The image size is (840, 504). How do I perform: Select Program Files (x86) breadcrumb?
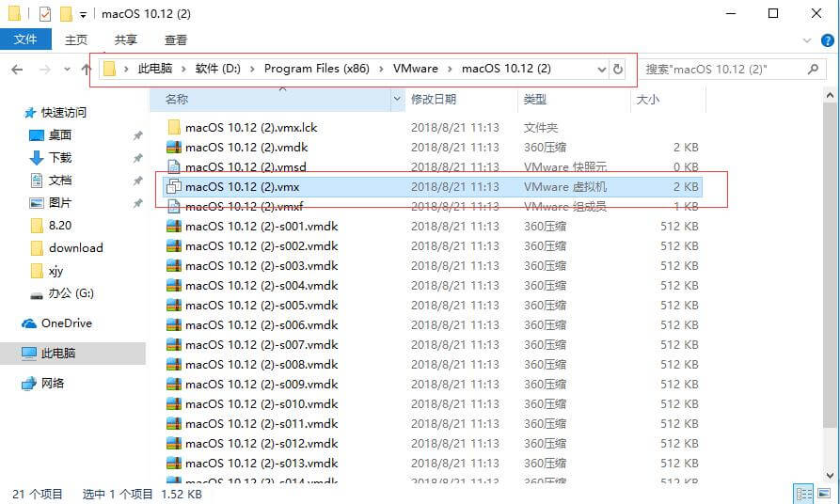pyautogui.click(x=317, y=69)
